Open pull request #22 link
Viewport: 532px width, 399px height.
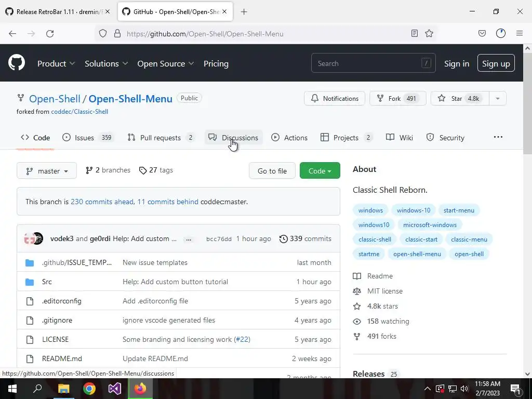pos(242,339)
